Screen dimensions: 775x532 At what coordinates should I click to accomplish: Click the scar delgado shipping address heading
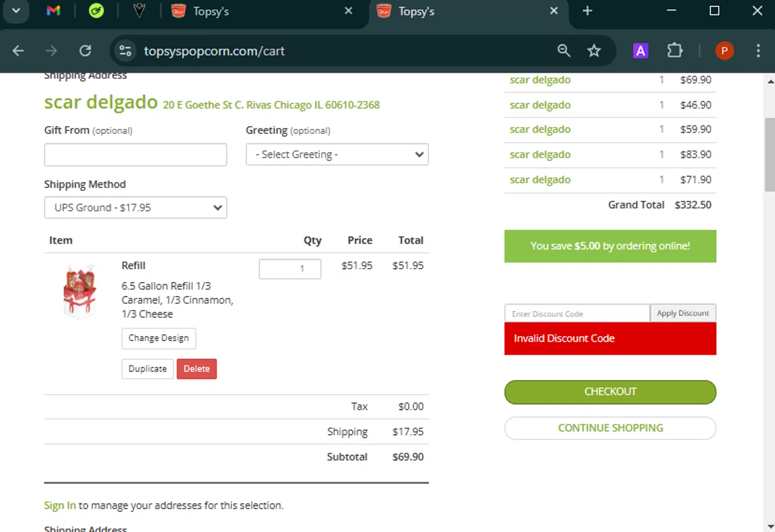coord(101,102)
